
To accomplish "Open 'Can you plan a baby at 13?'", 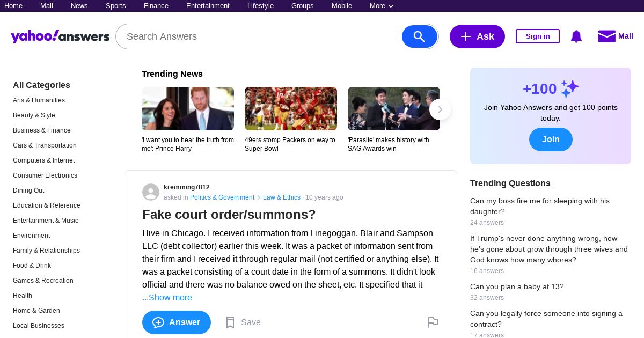I will pyautogui.click(x=517, y=286).
